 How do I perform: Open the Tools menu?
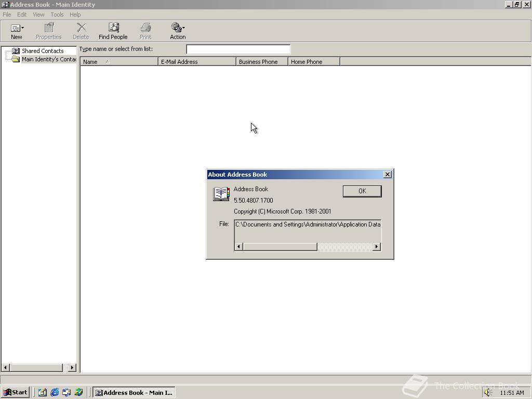click(x=57, y=15)
